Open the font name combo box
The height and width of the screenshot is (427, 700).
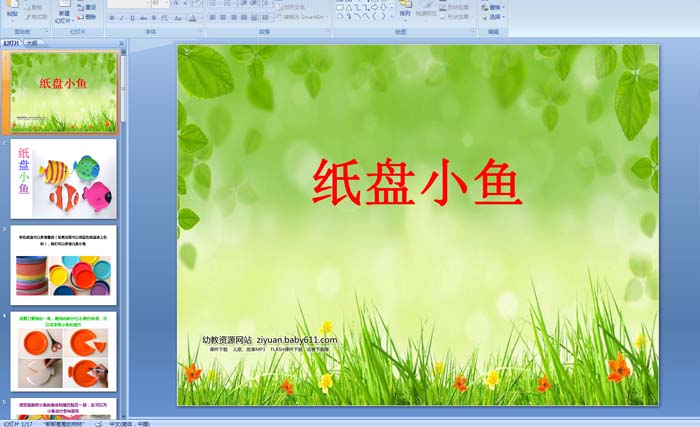pyautogui.click(x=129, y=4)
